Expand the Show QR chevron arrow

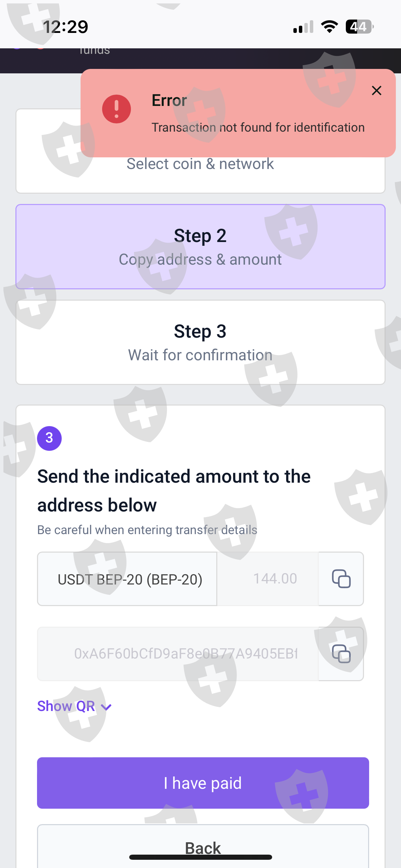[107, 707]
